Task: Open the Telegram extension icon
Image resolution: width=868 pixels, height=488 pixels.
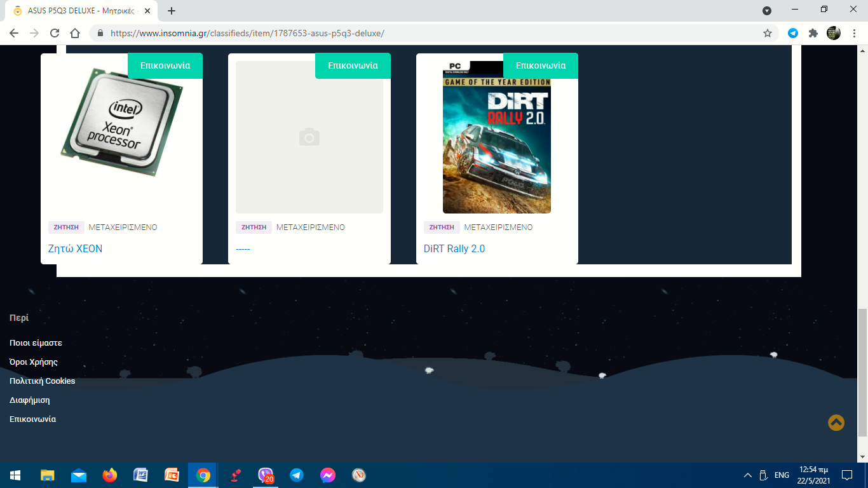Action: click(x=793, y=33)
